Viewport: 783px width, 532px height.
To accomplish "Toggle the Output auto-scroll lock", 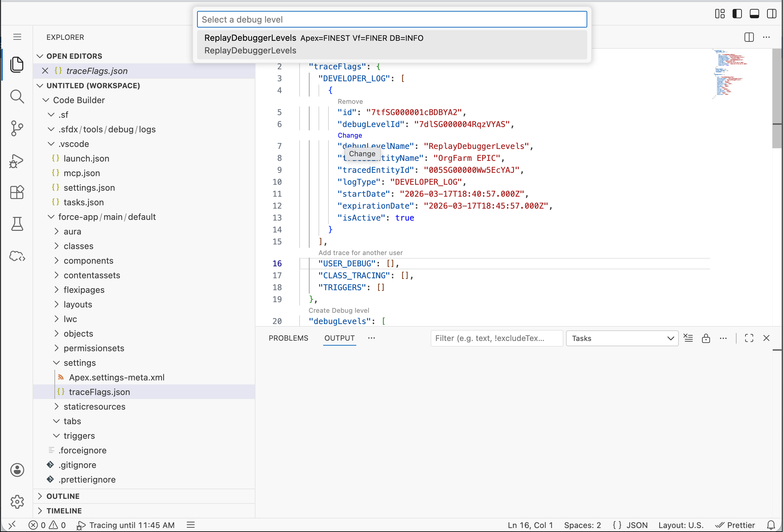I will [x=706, y=338].
